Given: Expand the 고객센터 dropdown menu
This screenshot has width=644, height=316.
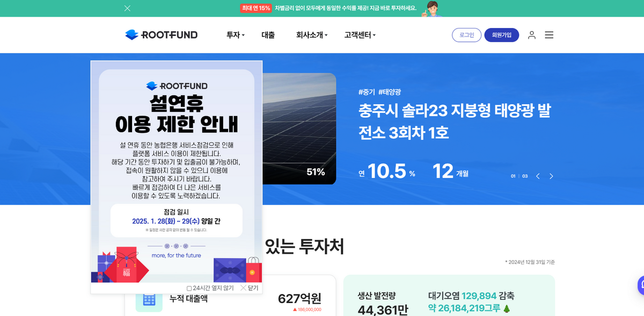Looking at the screenshot, I should click(360, 35).
